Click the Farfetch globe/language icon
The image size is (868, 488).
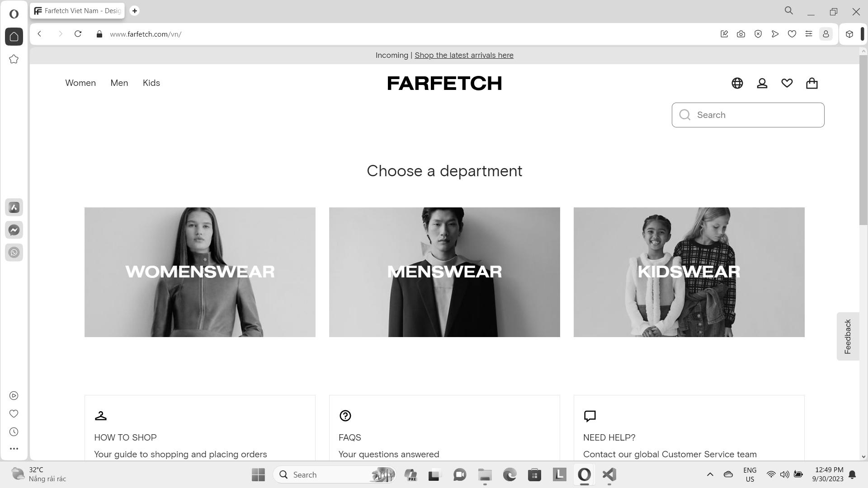(737, 83)
